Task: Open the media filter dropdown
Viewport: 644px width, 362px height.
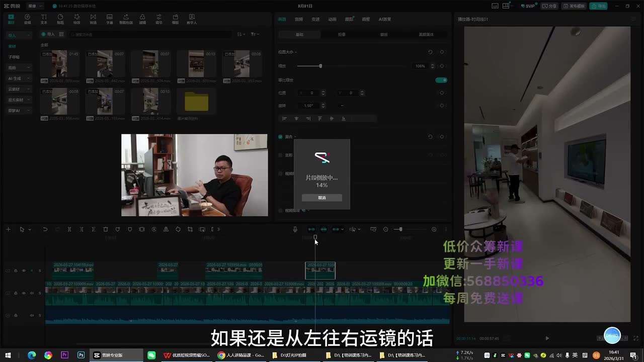Action: (x=255, y=34)
